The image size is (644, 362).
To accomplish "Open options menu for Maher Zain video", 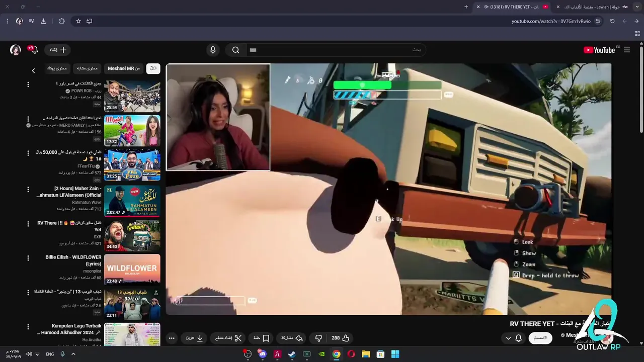I will pyautogui.click(x=28, y=189).
